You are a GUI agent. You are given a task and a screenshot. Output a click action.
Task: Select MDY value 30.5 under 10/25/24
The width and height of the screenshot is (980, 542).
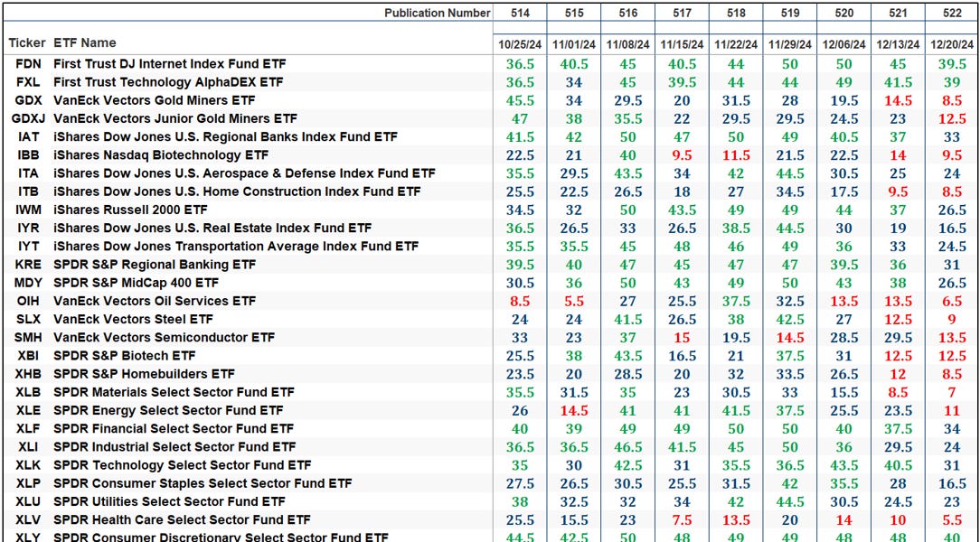519,283
